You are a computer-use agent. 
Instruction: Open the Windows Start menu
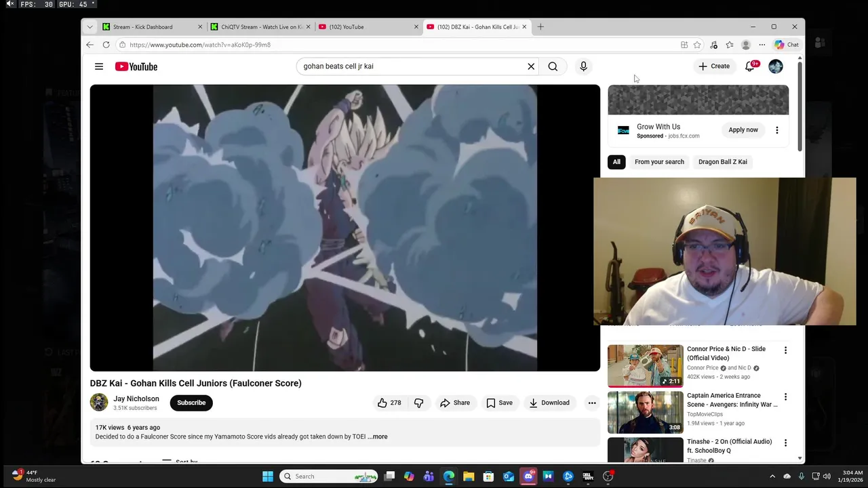coord(268,476)
